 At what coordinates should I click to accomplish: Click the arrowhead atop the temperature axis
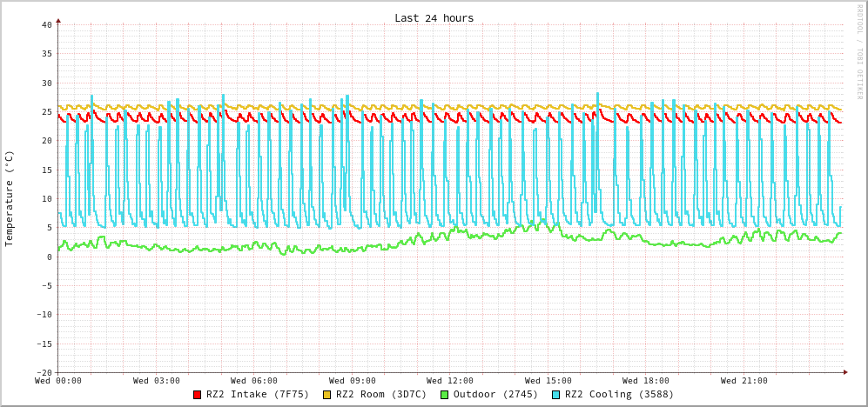pyautogui.click(x=58, y=20)
